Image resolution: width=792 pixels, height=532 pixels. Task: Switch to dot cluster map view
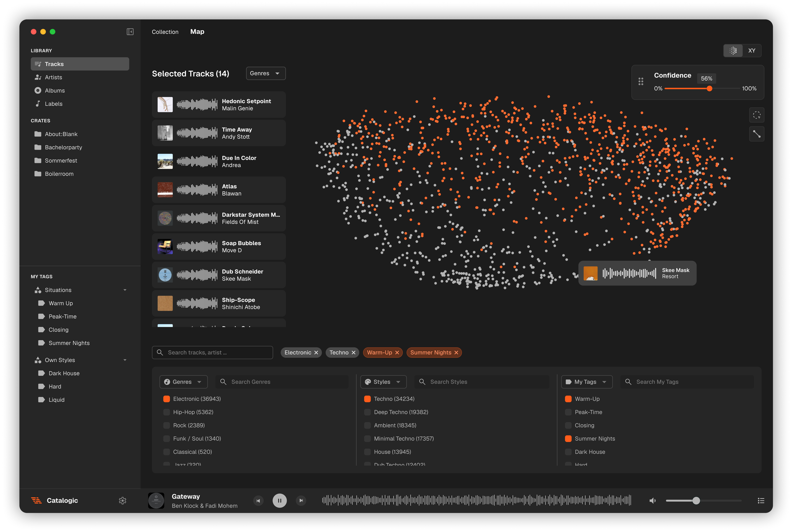(x=733, y=51)
